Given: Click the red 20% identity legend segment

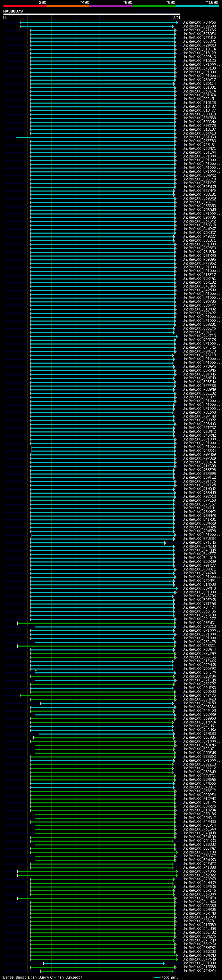Looking at the screenshot, I should [x=25, y=7].
